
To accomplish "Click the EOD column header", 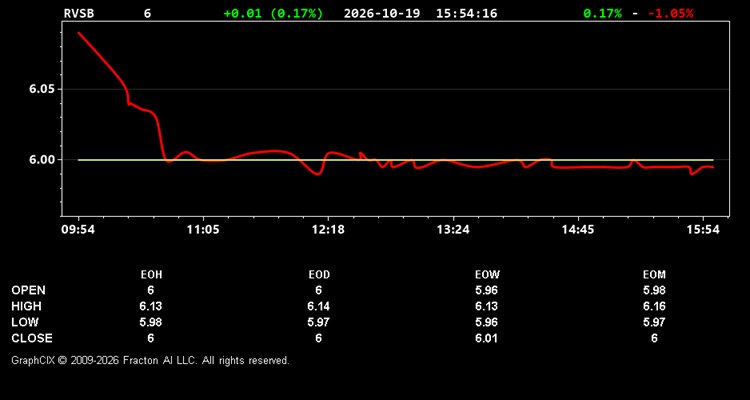I will (319, 275).
